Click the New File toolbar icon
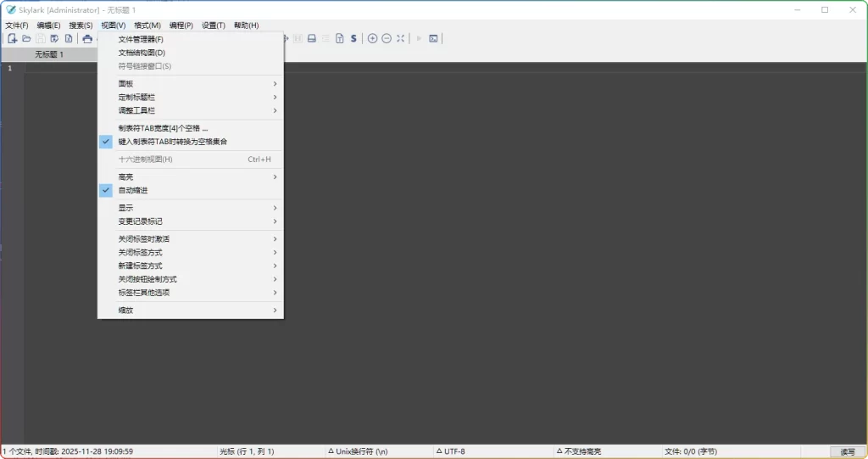Viewport: 868px width, 459px height. tap(13, 39)
